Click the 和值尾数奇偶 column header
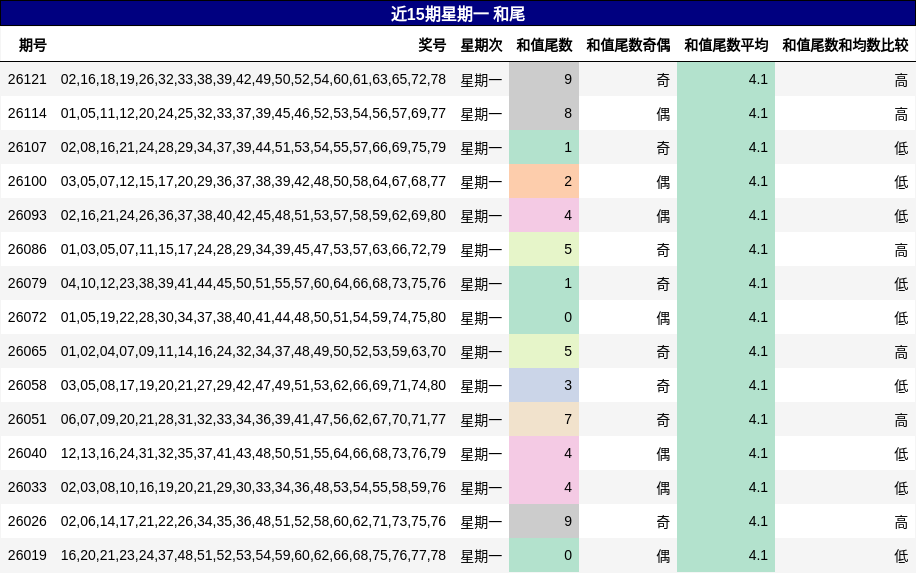 coord(628,45)
